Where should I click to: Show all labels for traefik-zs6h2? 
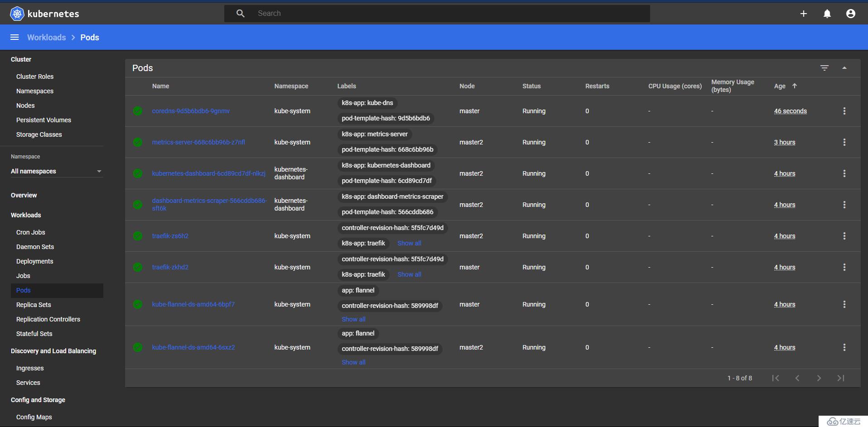click(409, 243)
